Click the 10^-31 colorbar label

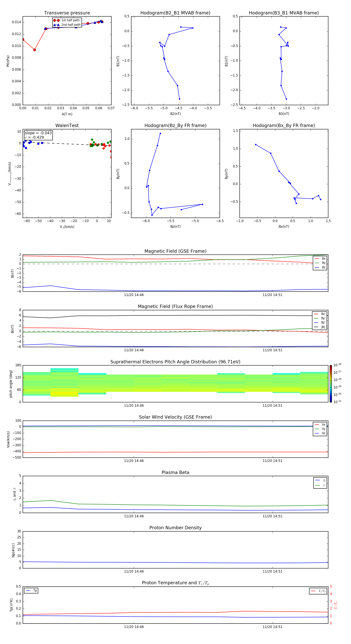[337, 402]
